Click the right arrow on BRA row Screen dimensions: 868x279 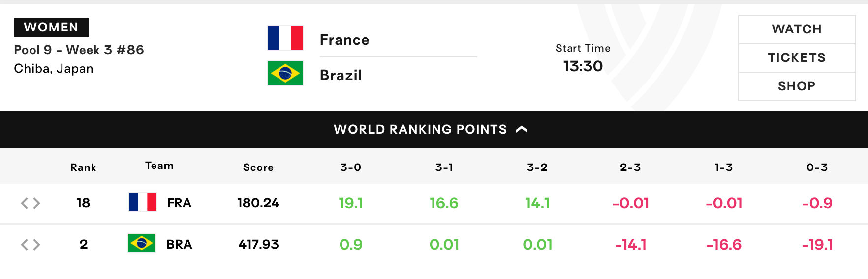pyautogui.click(x=36, y=245)
